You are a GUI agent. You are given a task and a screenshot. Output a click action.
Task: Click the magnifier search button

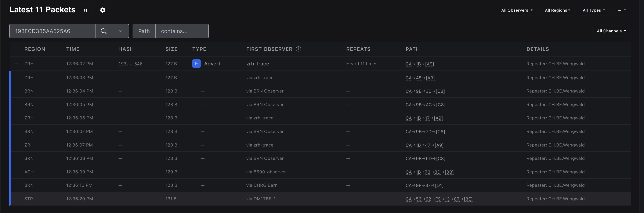click(104, 31)
